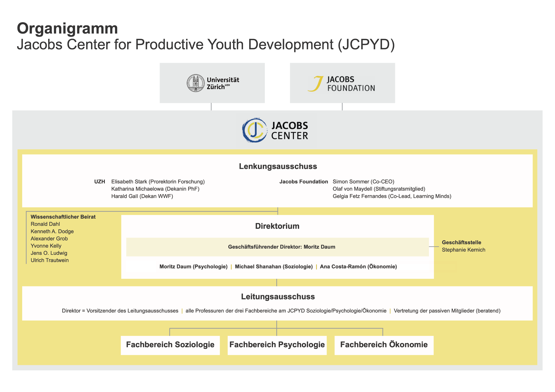Click the Jacobs Center circular logo

pyautogui.click(x=255, y=130)
